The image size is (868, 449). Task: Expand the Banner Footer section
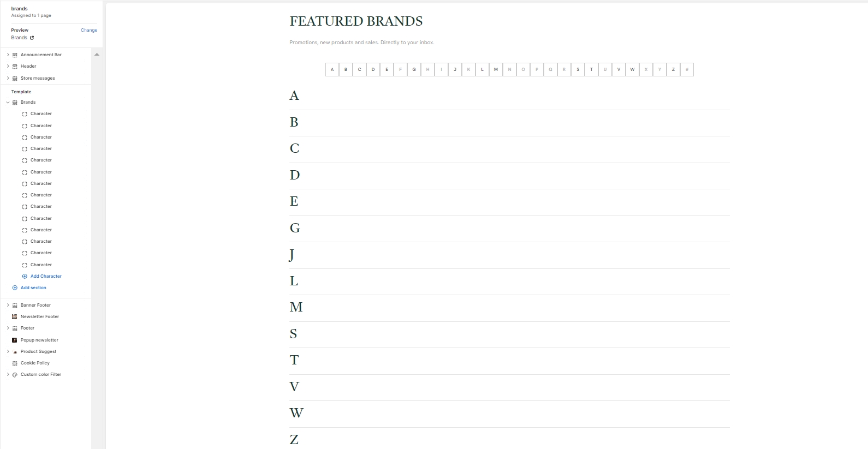[8, 305]
